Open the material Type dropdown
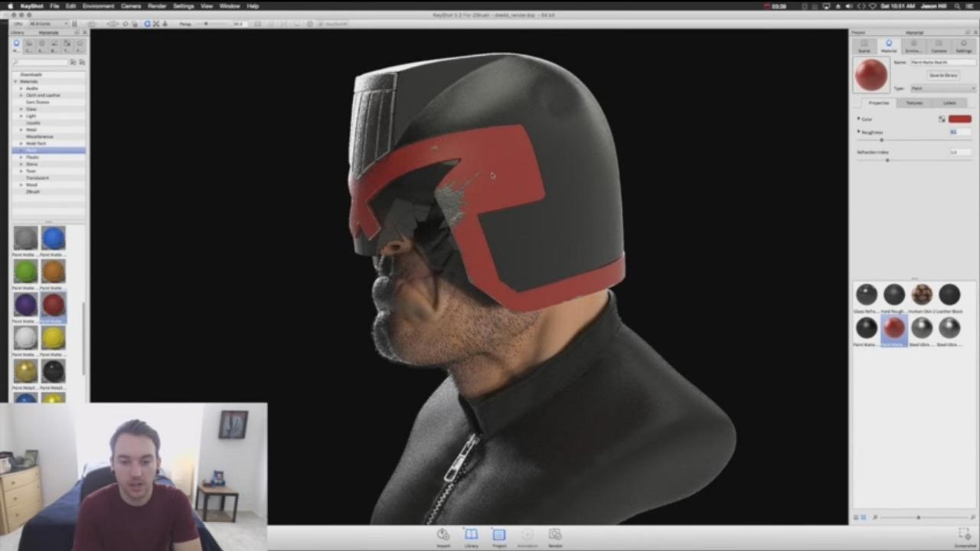The width and height of the screenshot is (980, 551). (x=942, y=89)
